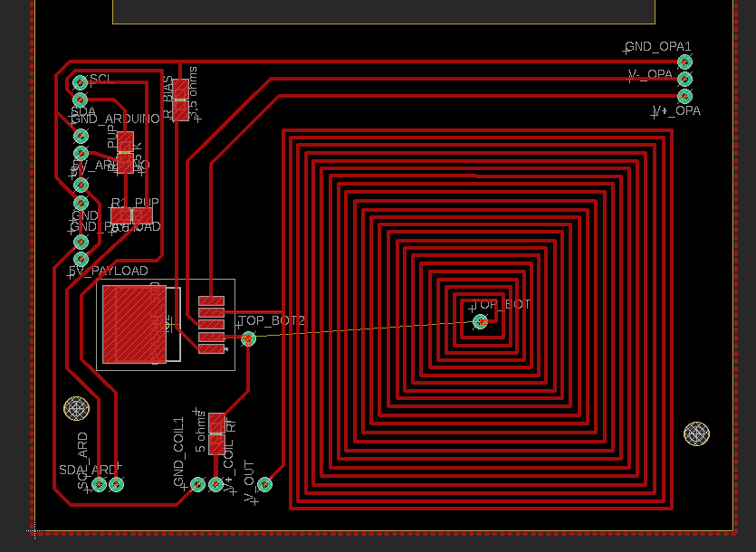The height and width of the screenshot is (552, 756).
Task: Select the SDA pad below SCL
Action: 80,100
